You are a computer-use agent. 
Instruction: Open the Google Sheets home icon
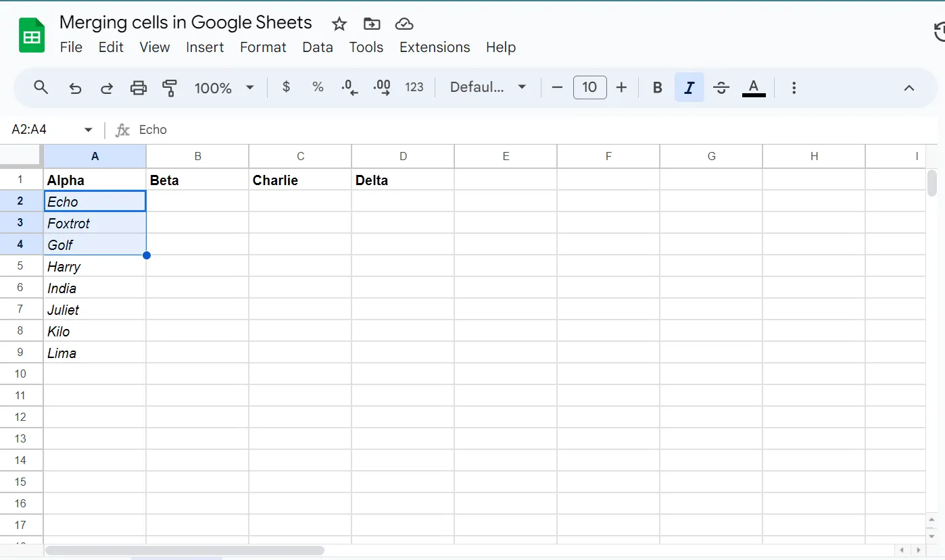32,36
